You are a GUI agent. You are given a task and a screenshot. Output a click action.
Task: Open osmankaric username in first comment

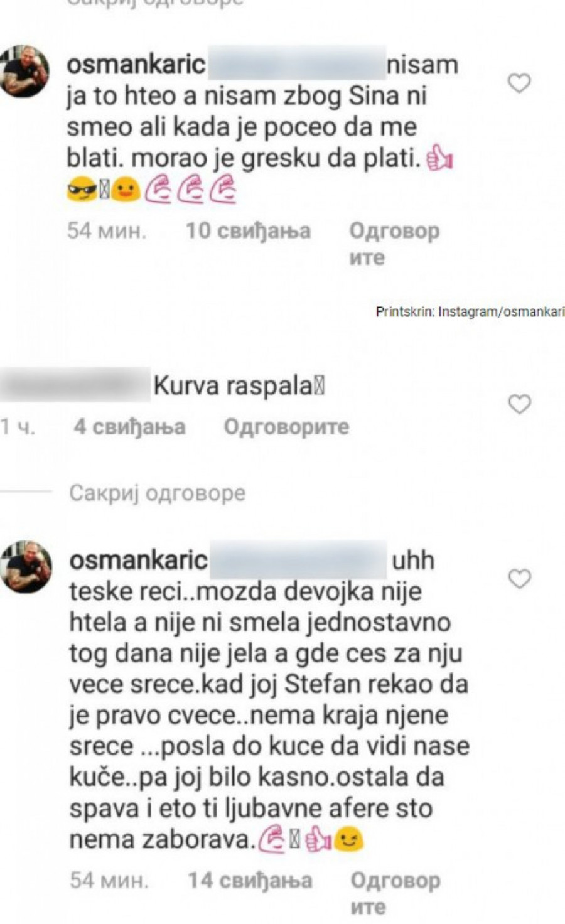pos(136,64)
